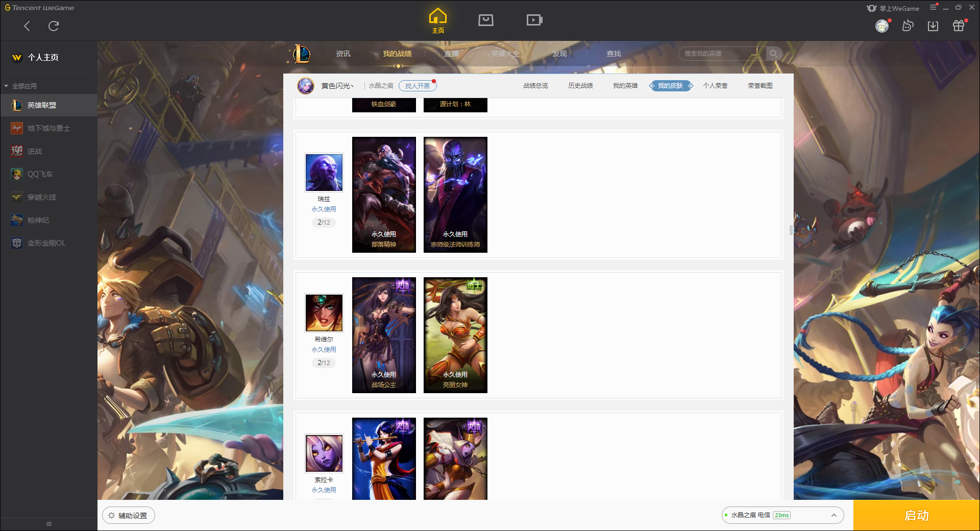The height and width of the screenshot is (531, 980).
Task: Select 变形金刚OL in the app list
Action: (48, 243)
